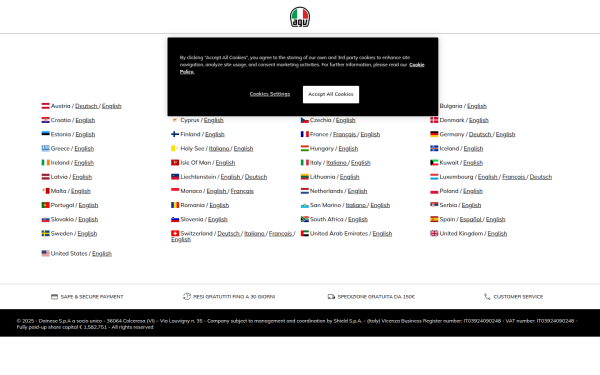This screenshot has height=375, width=600.
Task: Choose Austria in English
Action: tap(112, 106)
